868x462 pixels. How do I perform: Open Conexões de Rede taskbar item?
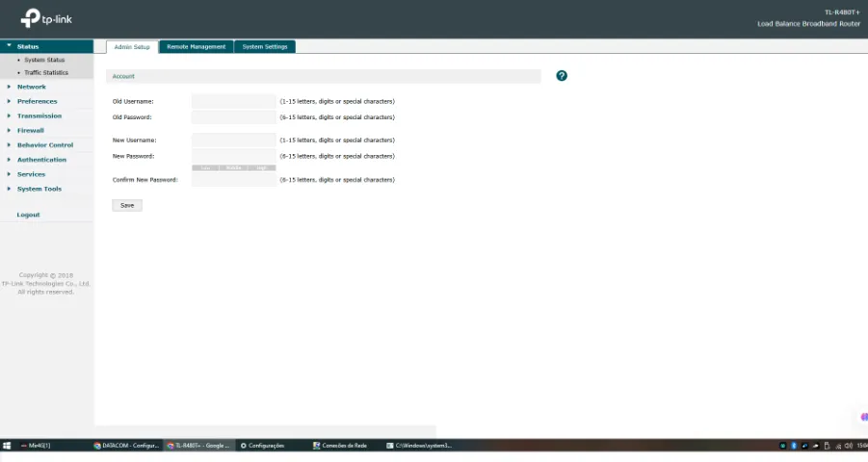340,446
